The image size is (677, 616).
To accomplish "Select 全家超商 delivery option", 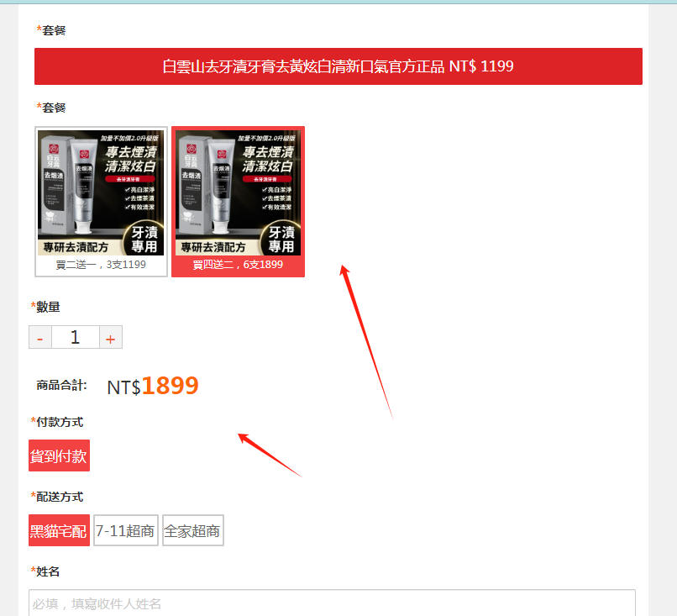I will tap(192, 530).
